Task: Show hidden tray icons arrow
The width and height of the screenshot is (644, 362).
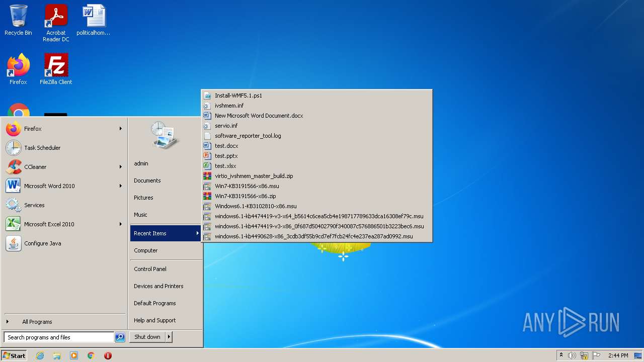Action: pyautogui.click(x=561, y=355)
